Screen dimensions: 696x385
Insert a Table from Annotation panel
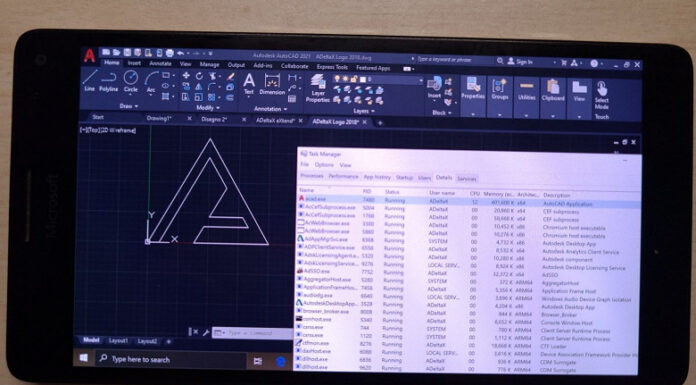click(292, 99)
